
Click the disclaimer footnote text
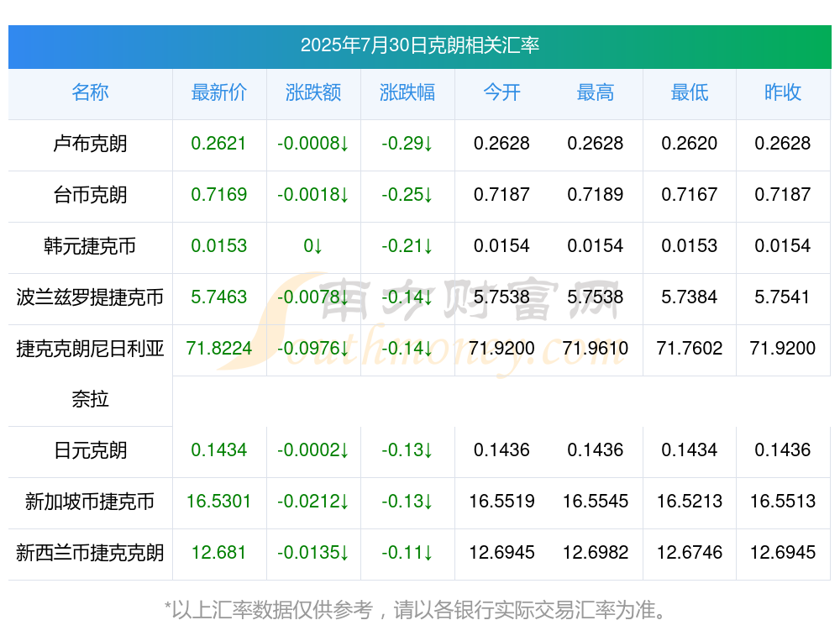tap(415, 610)
